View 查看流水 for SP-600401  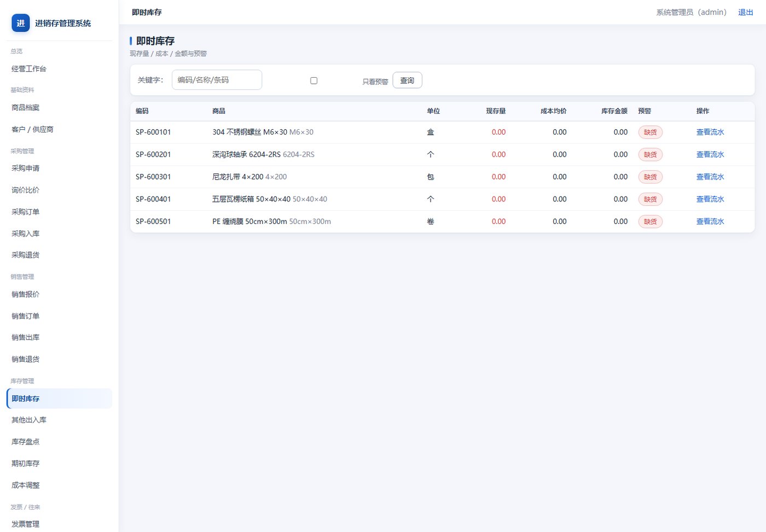tap(710, 199)
